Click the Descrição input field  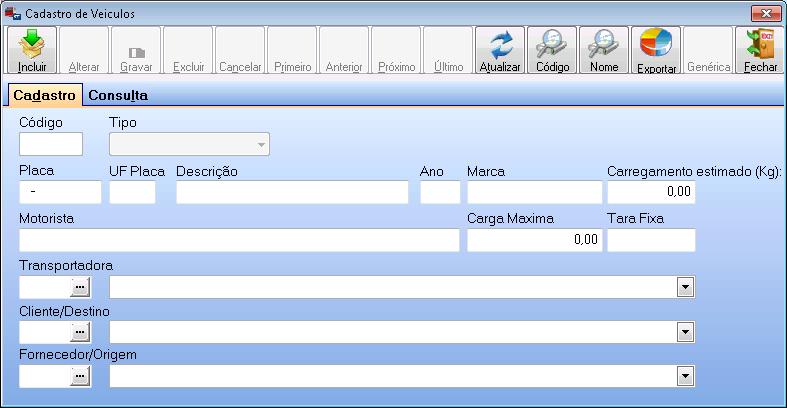pos(292,192)
